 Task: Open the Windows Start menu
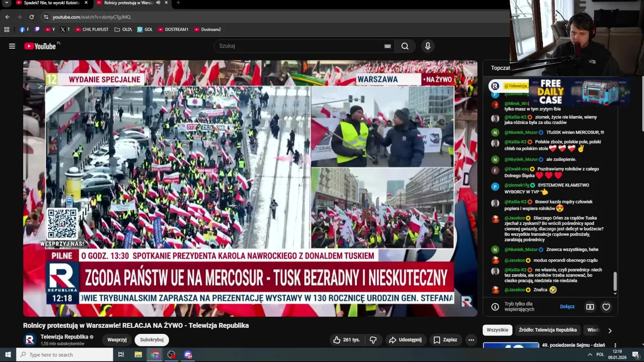tap(8, 354)
